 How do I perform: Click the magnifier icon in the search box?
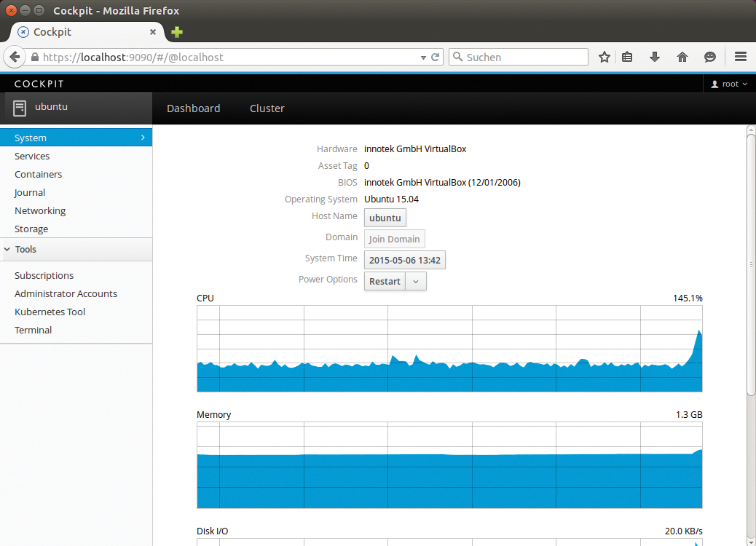point(458,57)
